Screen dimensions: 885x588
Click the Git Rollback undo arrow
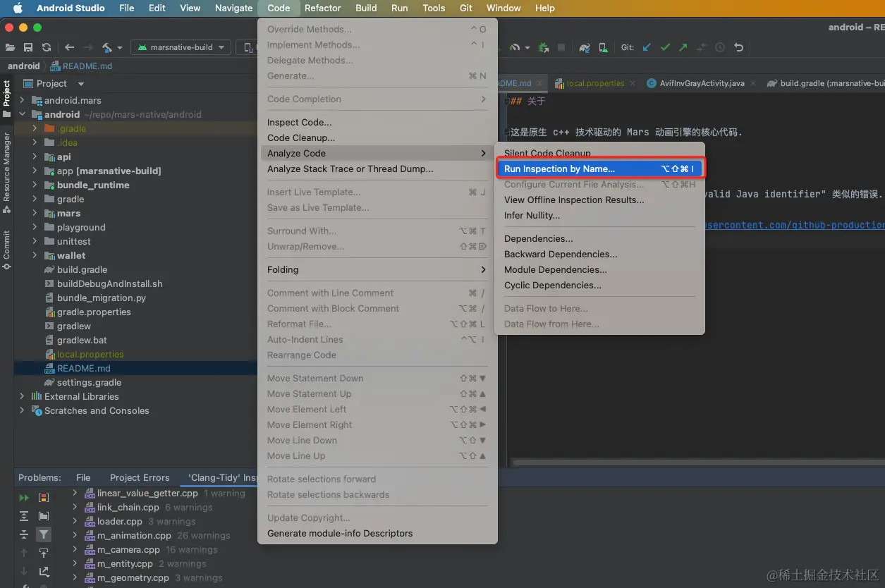pos(738,47)
